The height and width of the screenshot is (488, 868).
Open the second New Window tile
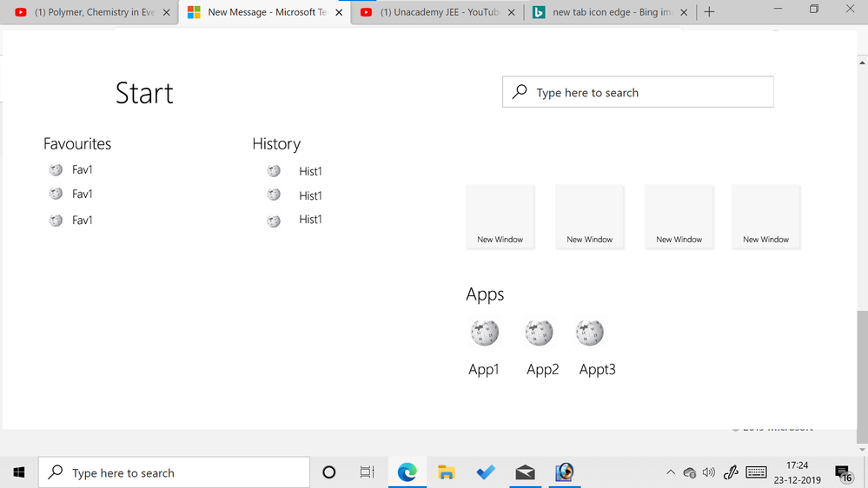click(590, 216)
